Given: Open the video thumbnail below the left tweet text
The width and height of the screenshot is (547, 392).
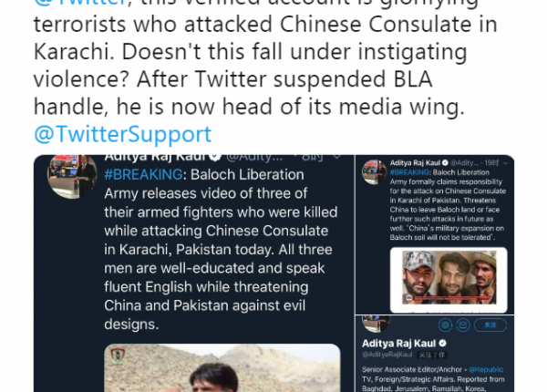Looking at the screenshot, I should point(222,368).
